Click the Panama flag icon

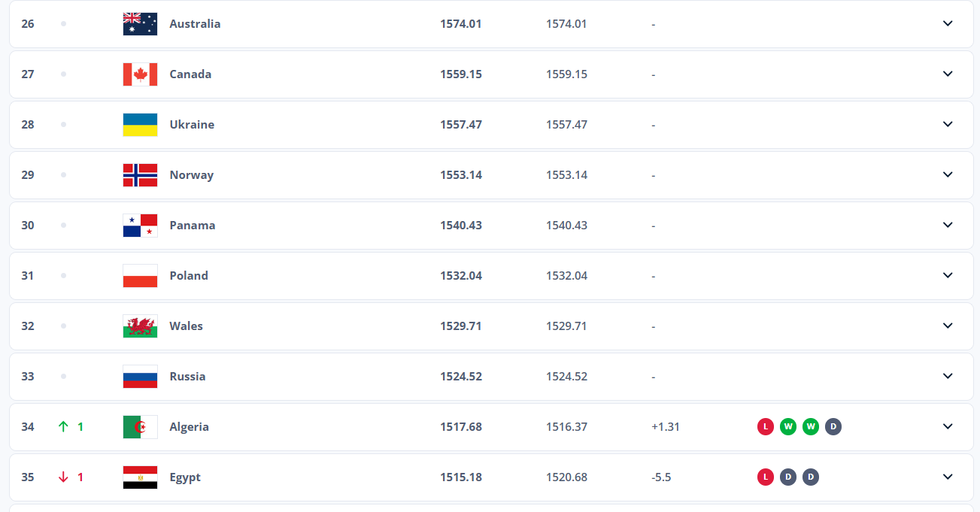coord(140,226)
